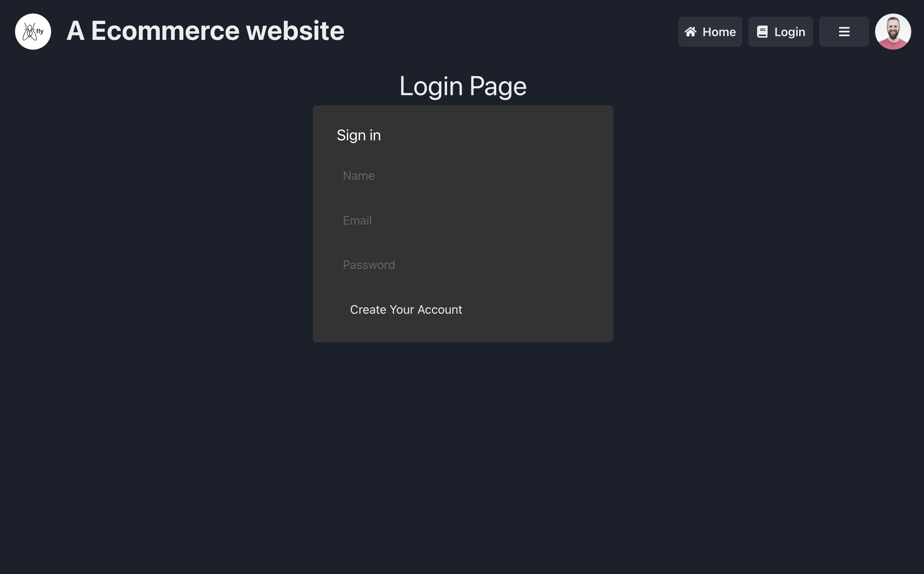
Task: Click the book icon beside Login
Action: (762, 32)
